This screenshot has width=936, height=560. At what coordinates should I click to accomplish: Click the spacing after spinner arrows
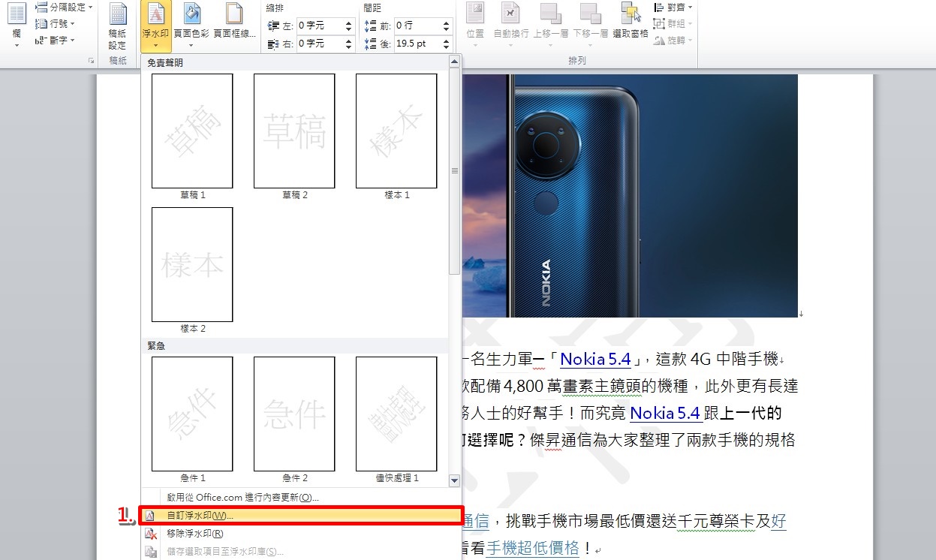click(x=448, y=44)
